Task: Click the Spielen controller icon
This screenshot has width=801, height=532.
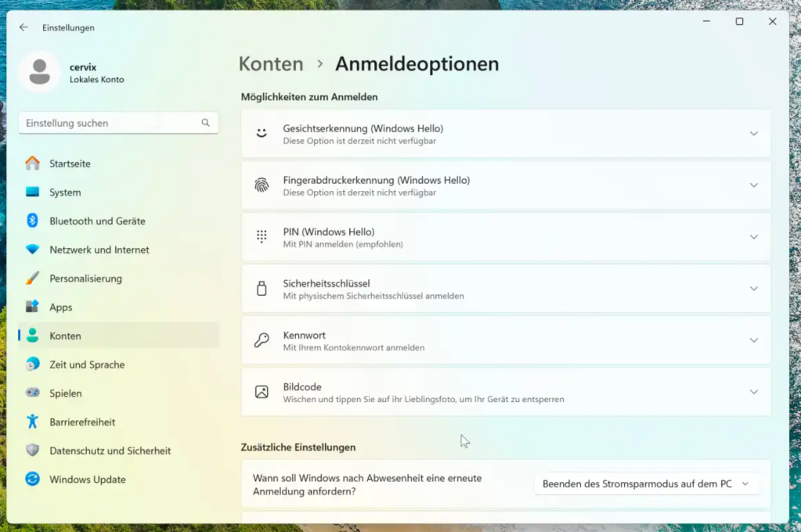Action: [x=33, y=393]
